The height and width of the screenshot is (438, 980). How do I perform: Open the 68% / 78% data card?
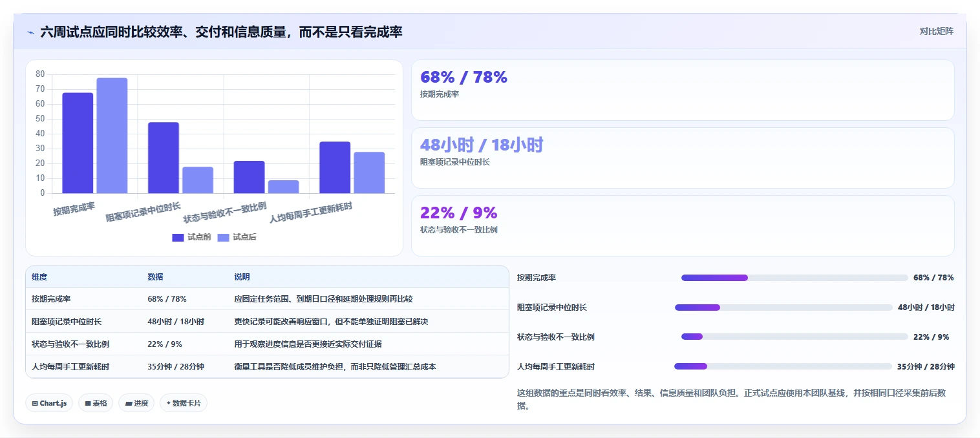click(683, 90)
